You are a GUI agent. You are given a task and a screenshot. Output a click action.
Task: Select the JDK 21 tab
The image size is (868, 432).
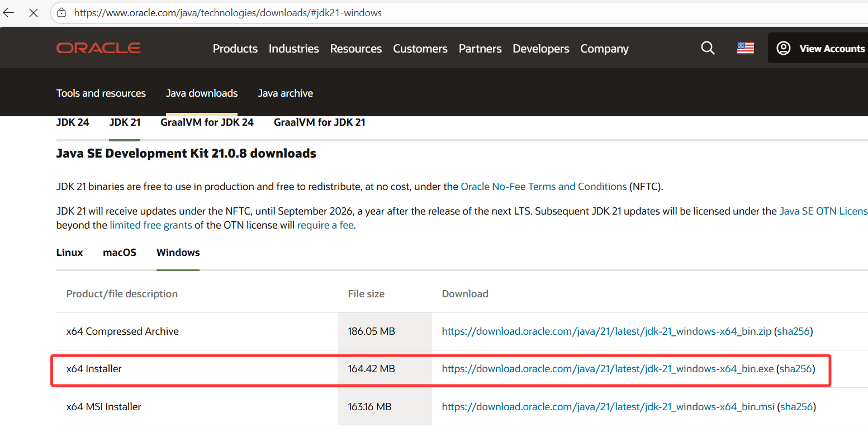[x=125, y=122]
